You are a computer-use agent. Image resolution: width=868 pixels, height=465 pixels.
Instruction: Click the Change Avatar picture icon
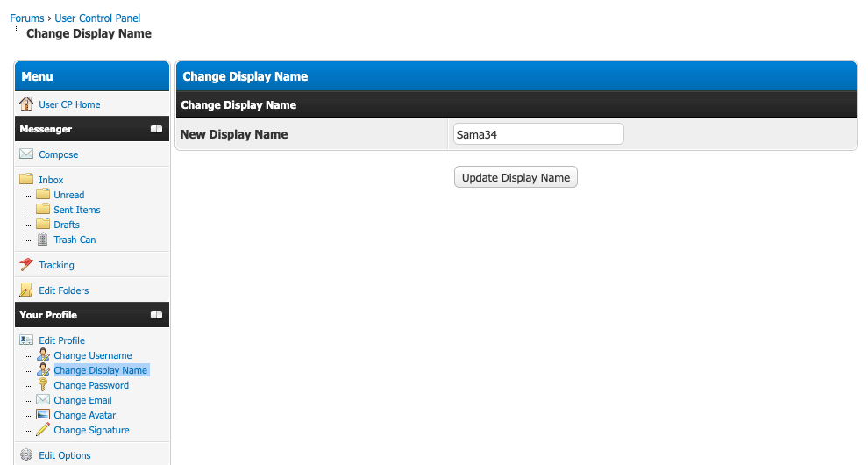(43, 415)
